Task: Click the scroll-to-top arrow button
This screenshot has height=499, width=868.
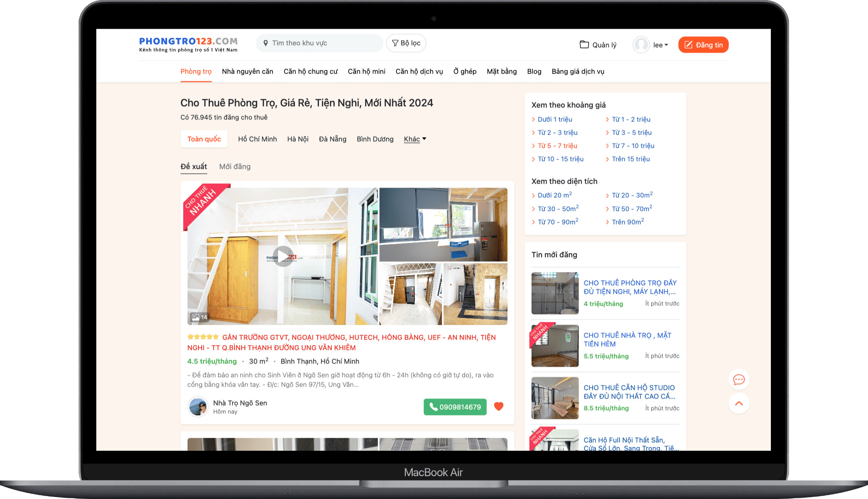Action: [739, 403]
